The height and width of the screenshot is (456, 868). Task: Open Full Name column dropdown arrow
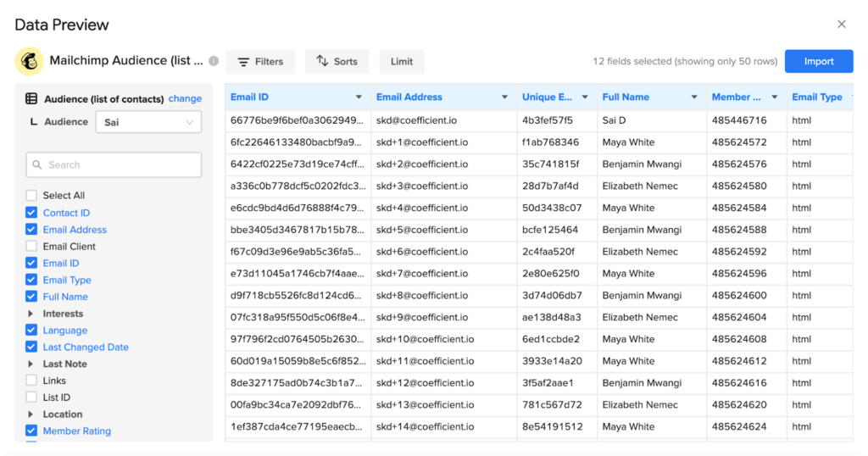click(x=694, y=97)
